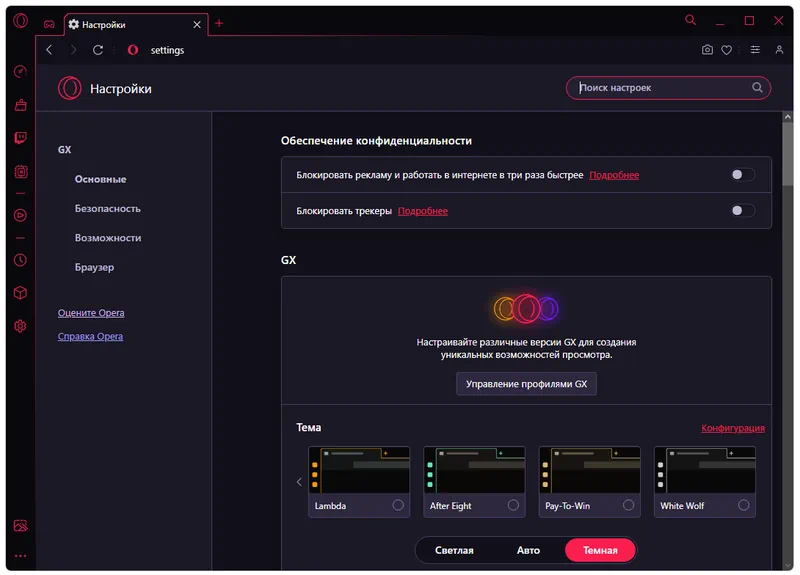Open the GX Cleaner chip sidebar icon

(20, 171)
